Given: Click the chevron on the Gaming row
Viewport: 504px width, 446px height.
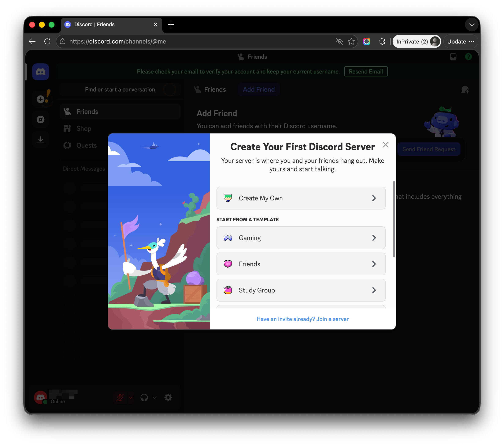Looking at the screenshot, I should 374,238.
